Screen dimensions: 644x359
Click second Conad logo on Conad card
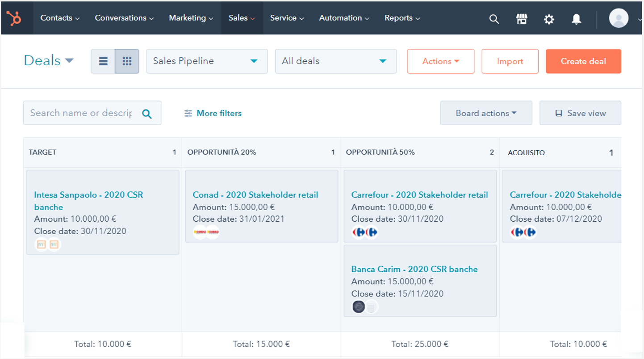tap(213, 232)
